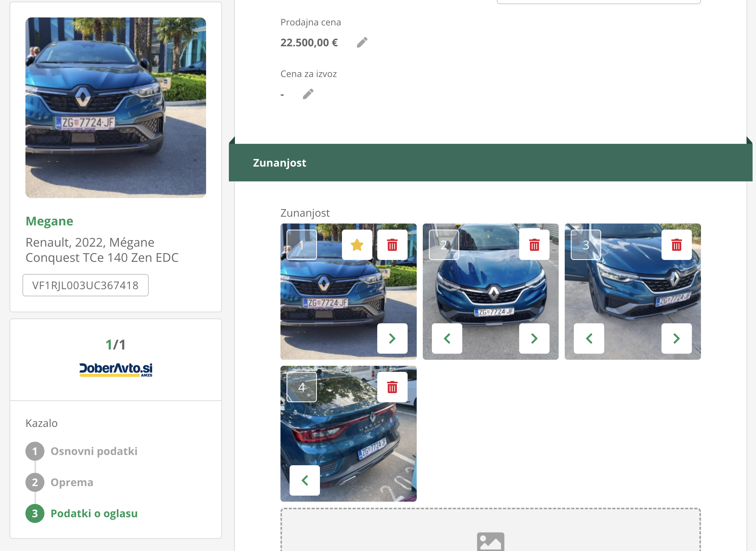Delete photo 4 with trash icon
This screenshot has width=756, height=551.
point(392,387)
